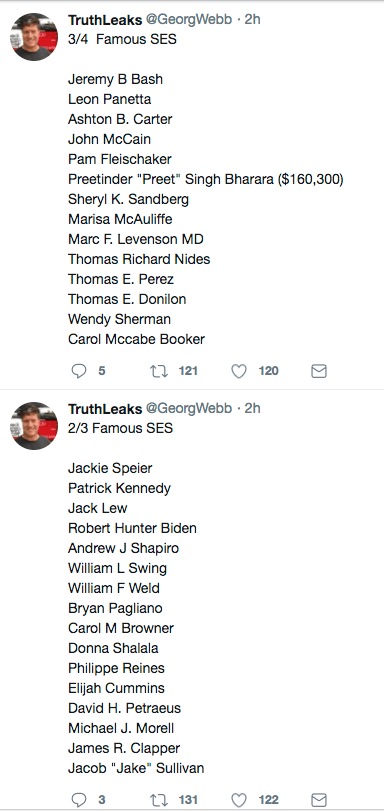Click the 122 likes count
This screenshot has width=384, height=811.
(269, 800)
